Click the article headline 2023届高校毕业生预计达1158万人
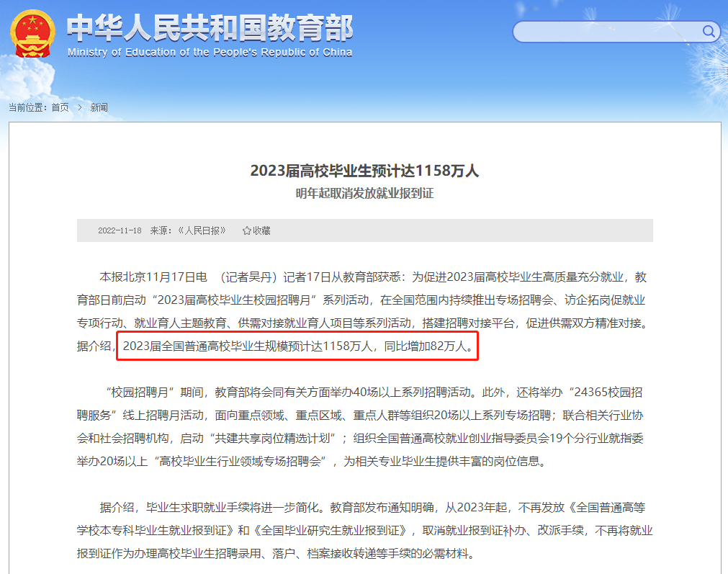Viewport: 728px width, 574px height. click(x=364, y=171)
